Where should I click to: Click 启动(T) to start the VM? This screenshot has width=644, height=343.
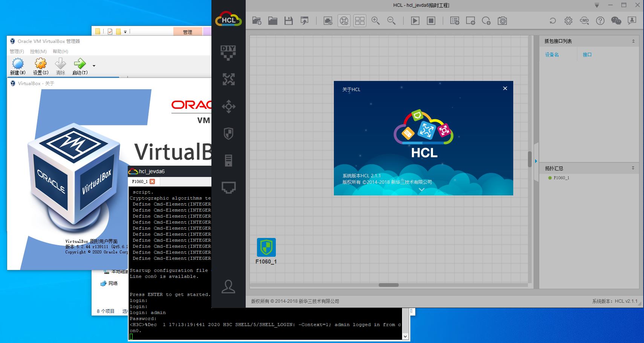[x=80, y=67]
